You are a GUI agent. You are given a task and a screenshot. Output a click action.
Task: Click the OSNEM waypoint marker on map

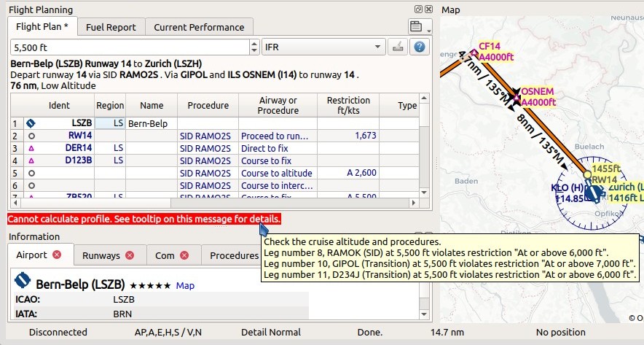pos(517,98)
